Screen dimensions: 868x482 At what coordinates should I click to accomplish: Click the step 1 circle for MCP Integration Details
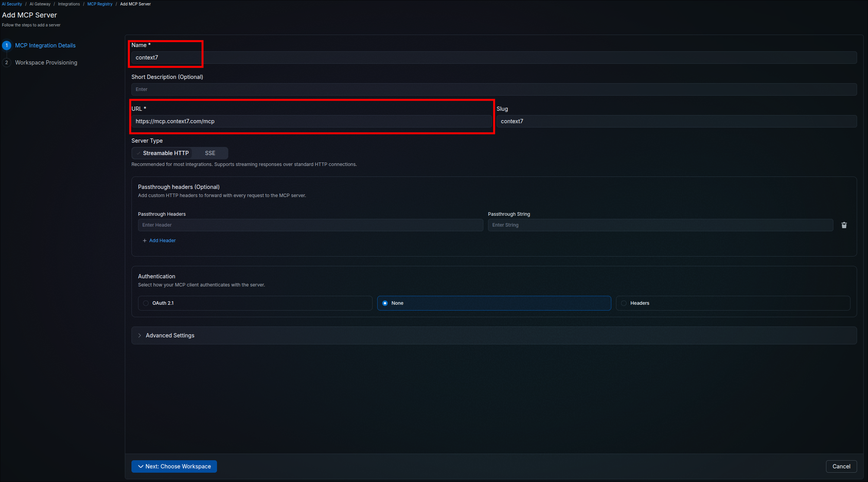pos(7,45)
